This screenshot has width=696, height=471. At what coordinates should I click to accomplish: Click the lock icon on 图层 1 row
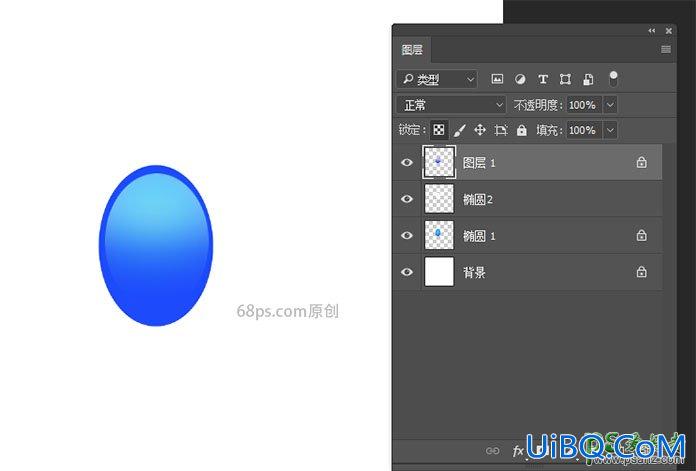point(641,162)
